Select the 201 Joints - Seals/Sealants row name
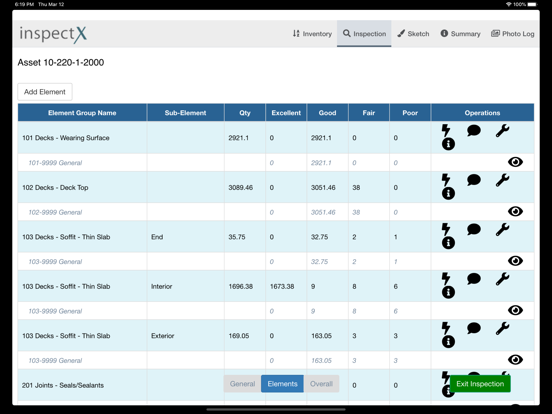The height and width of the screenshot is (414, 552). tap(63, 385)
